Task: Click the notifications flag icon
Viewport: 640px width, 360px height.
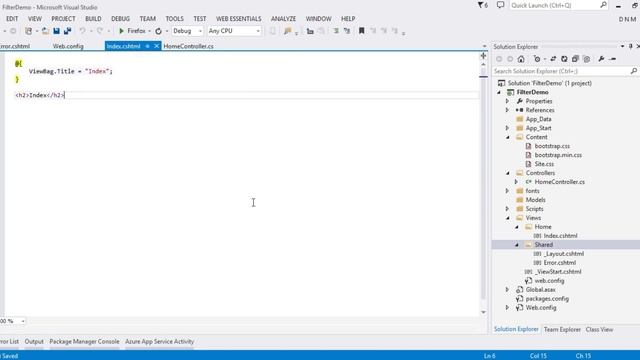Action: tap(482, 5)
